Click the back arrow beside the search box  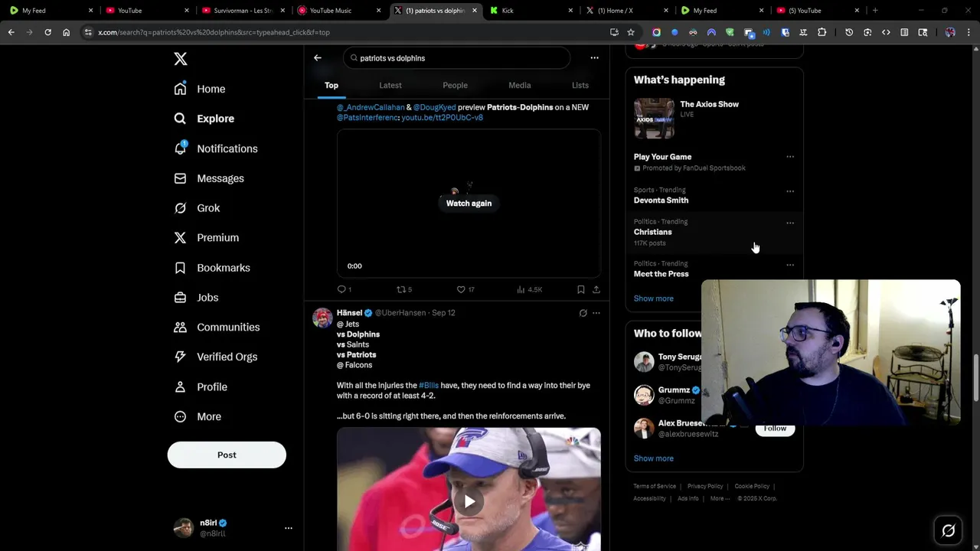pyautogui.click(x=318, y=57)
